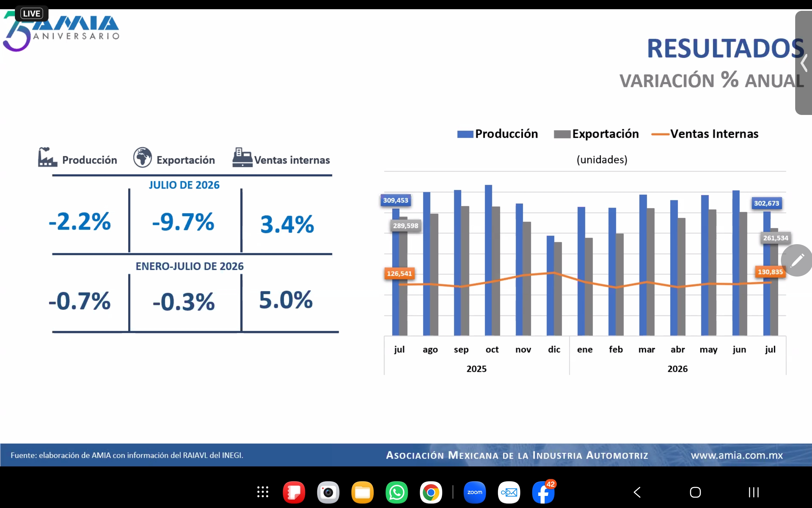812x508 pixels.
Task: Click the blue Producción legend swatch
Action: (465, 134)
